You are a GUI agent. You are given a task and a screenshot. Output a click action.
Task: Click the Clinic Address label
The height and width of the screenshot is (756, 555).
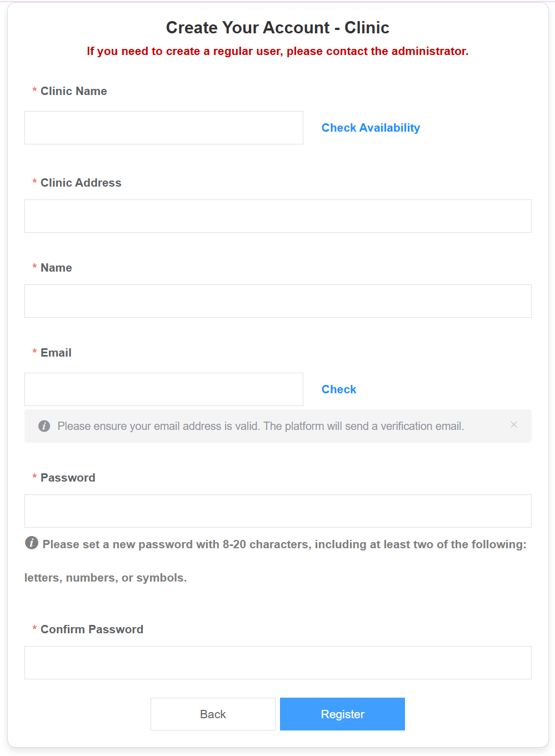coord(81,183)
